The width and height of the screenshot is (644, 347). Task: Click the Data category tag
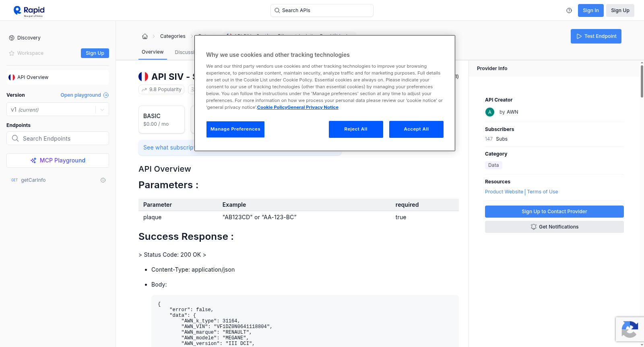[493, 165]
